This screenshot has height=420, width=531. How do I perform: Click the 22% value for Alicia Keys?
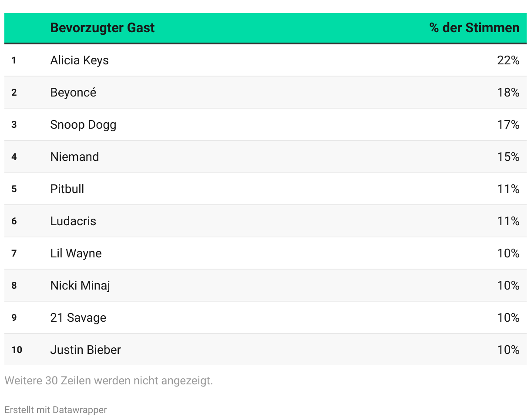(x=508, y=60)
